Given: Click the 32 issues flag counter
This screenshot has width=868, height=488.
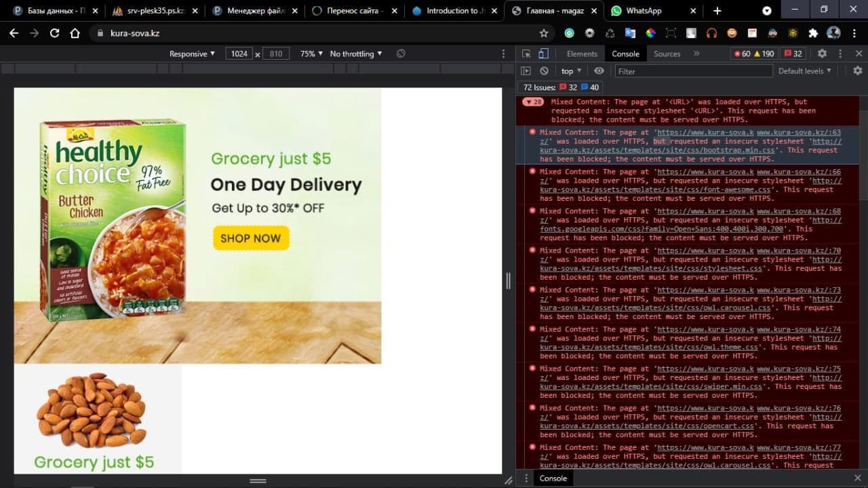Looking at the screenshot, I should [x=793, y=54].
